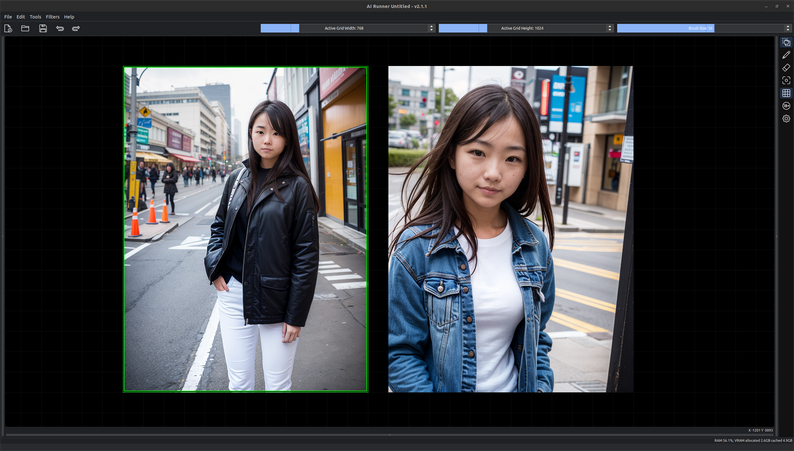Click the Active Grid Height spinner arrows
The height and width of the screenshot is (451, 794).
pos(609,28)
